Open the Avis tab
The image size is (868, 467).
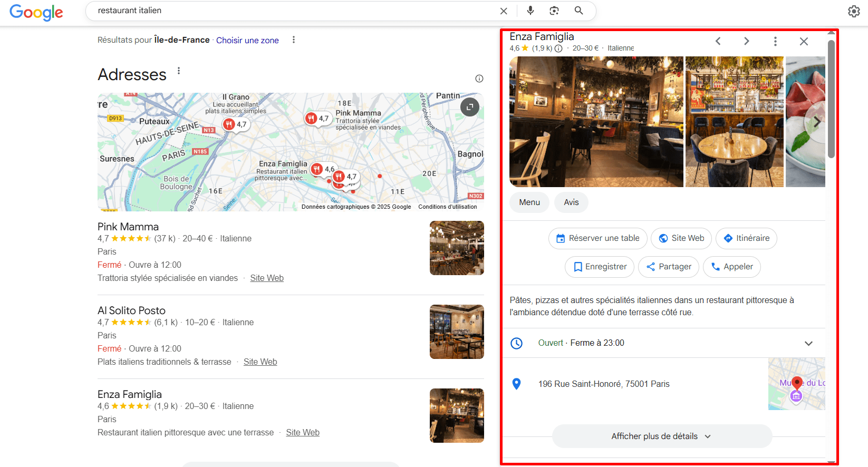571,202
